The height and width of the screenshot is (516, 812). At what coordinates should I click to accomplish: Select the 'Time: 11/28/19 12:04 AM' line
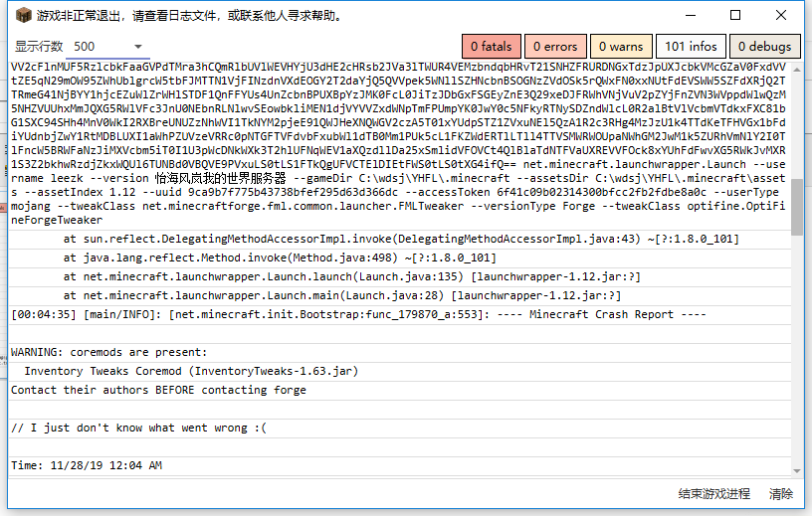(x=399, y=466)
